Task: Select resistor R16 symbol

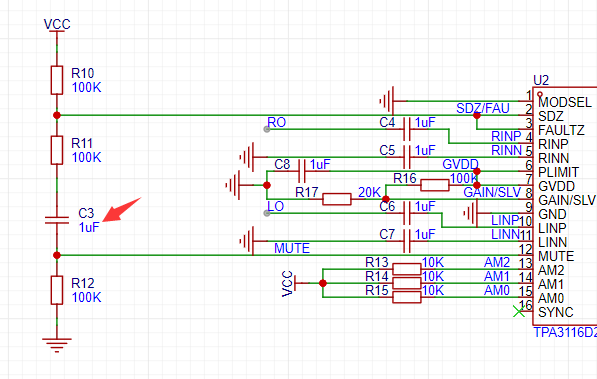Action: 435,185
